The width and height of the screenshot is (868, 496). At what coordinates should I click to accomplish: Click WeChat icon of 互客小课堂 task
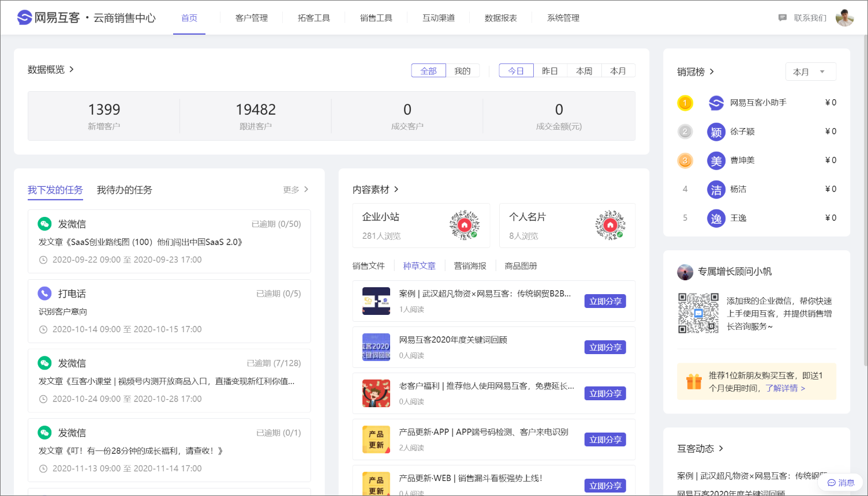point(44,363)
